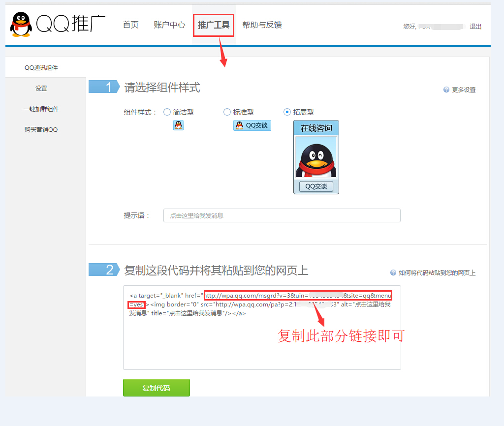The image size is (504, 426).
Task: Click the small penguin icon under 简洁型
Action: click(178, 125)
